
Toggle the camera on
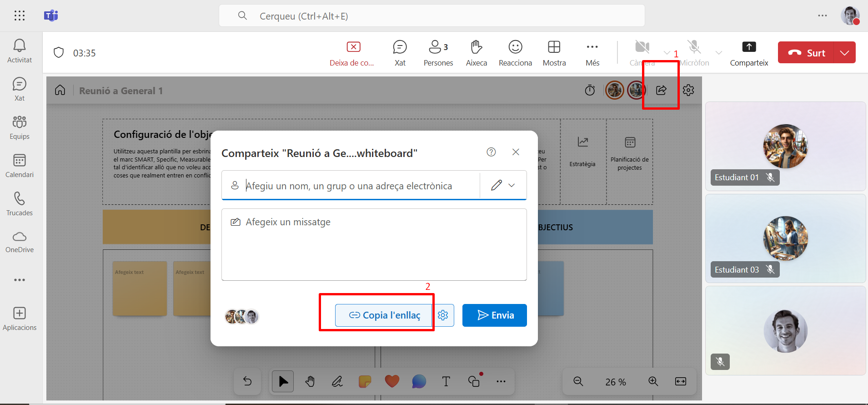click(x=642, y=47)
